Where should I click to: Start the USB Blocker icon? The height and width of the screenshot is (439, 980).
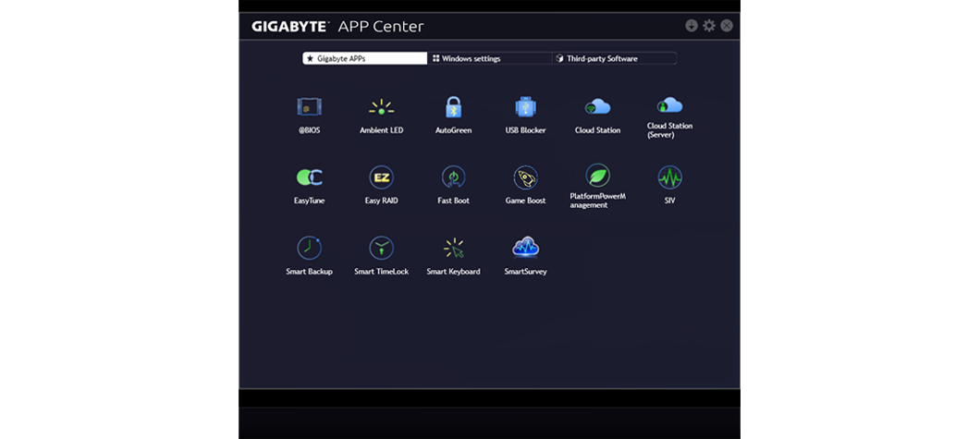[526, 107]
